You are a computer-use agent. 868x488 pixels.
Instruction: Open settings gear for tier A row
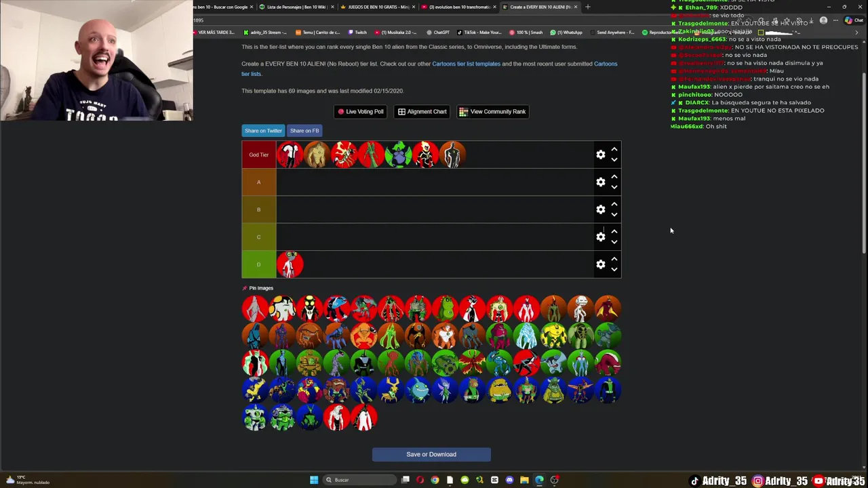pos(601,182)
